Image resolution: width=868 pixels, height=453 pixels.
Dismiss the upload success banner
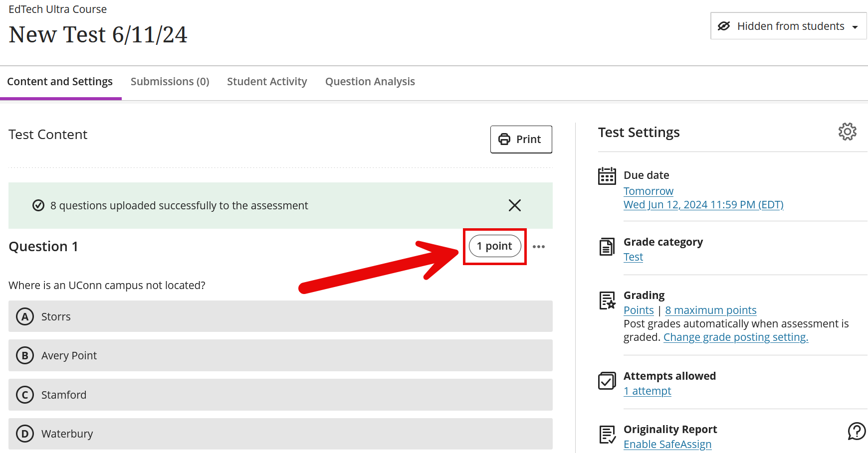click(x=514, y=205)
